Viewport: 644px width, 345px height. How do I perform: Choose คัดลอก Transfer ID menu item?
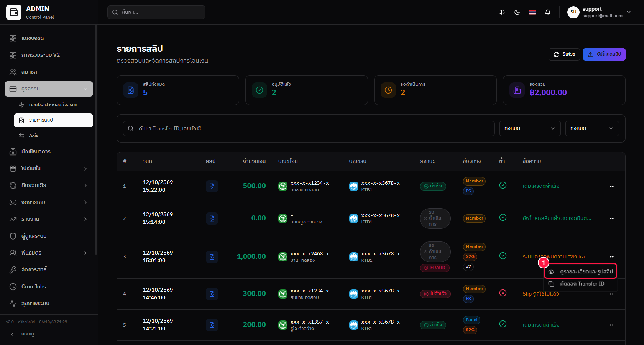[x=581, y=284]
